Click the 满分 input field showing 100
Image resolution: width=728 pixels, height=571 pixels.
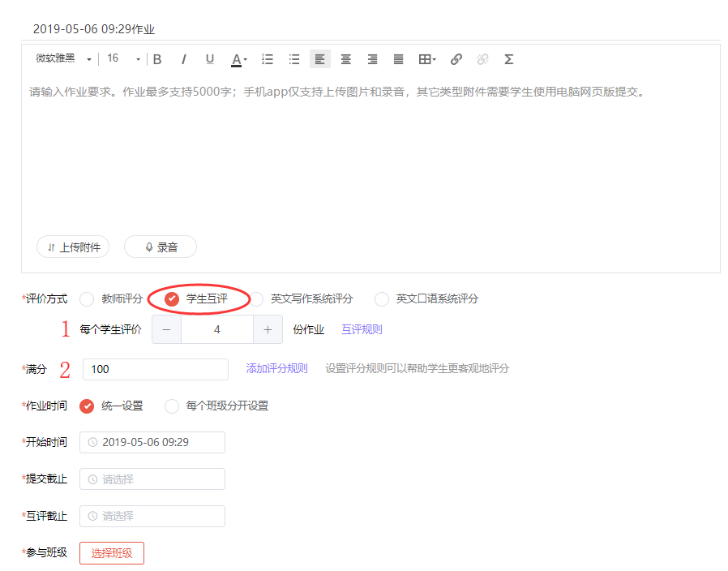156,369
